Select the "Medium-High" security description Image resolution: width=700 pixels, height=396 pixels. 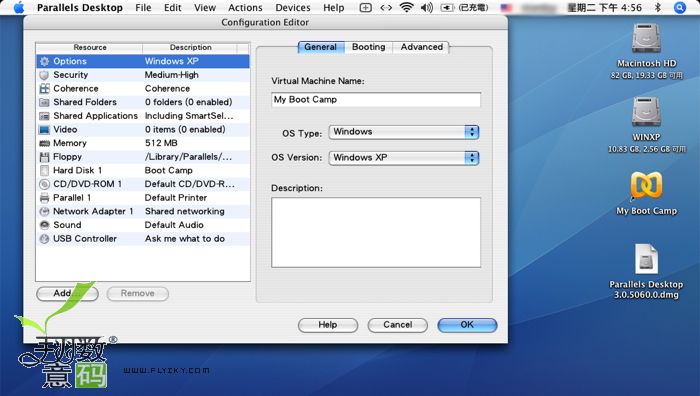click(x=171, y=75)
